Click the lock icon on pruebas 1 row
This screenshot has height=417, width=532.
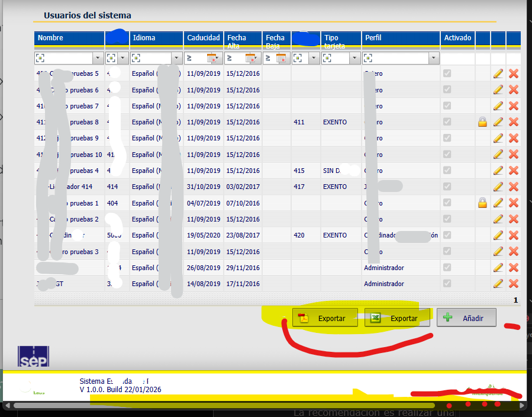point(482,203)
